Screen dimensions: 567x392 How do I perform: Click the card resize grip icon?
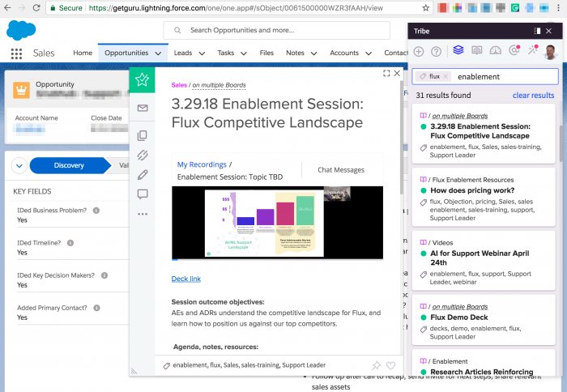pyautogui.click(x=134, y=371)
